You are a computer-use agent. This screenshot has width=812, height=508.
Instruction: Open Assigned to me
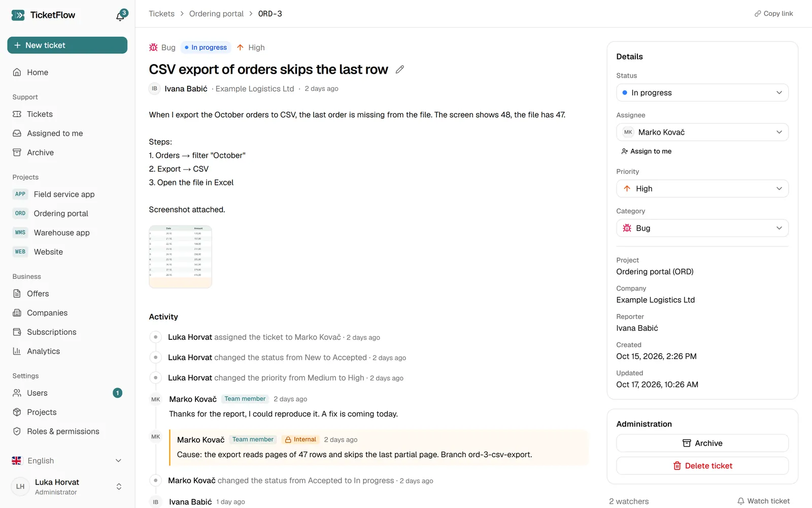67,134
